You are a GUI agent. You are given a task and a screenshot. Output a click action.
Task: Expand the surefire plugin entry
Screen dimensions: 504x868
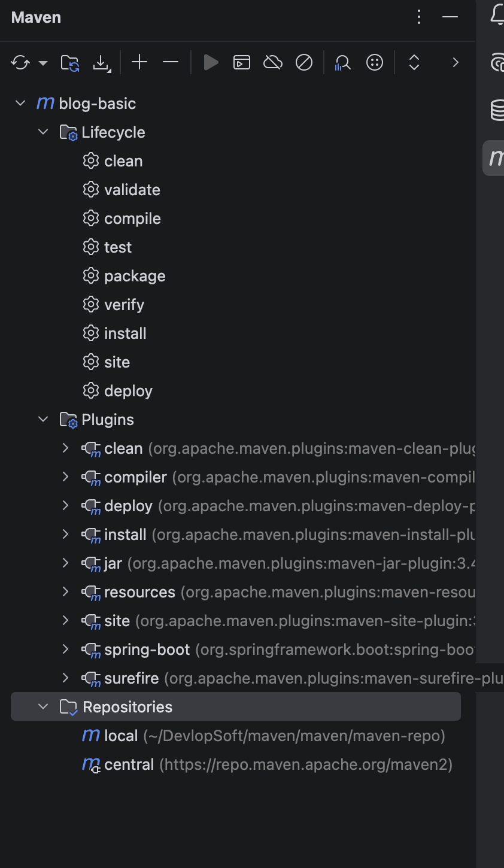click(65, 678)
